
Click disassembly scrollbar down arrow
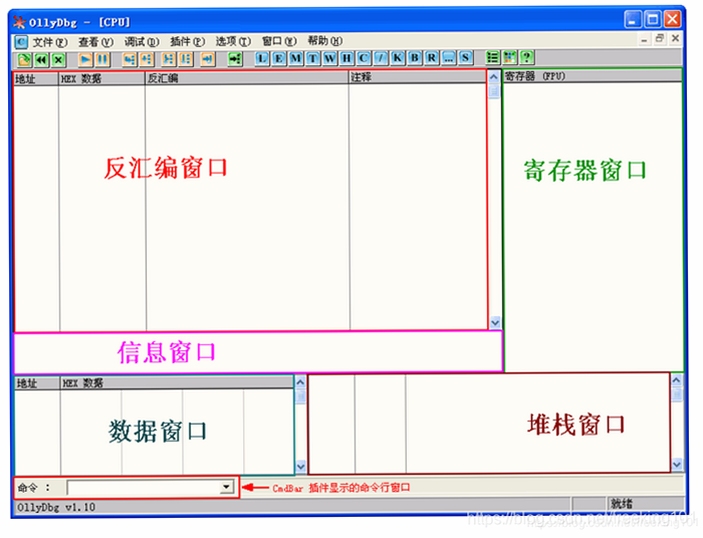pos(495,322)
